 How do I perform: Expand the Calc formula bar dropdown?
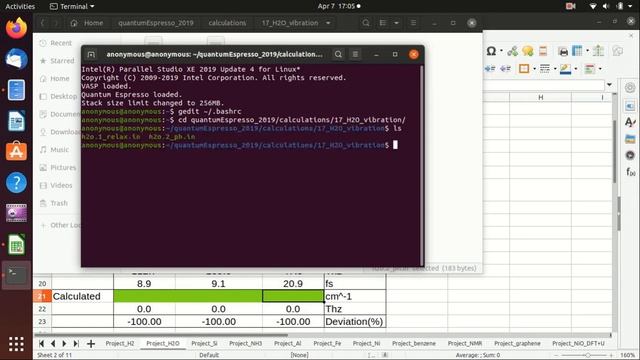(609, 85)
